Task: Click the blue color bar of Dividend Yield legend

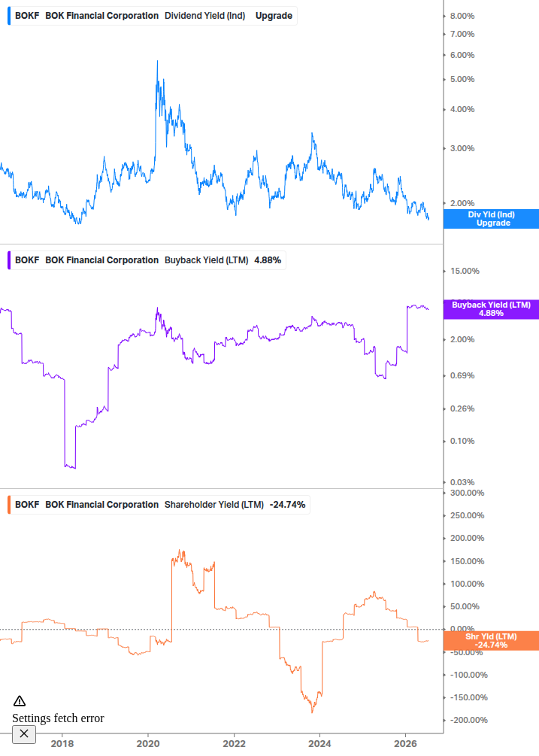Action: point(9,16)
